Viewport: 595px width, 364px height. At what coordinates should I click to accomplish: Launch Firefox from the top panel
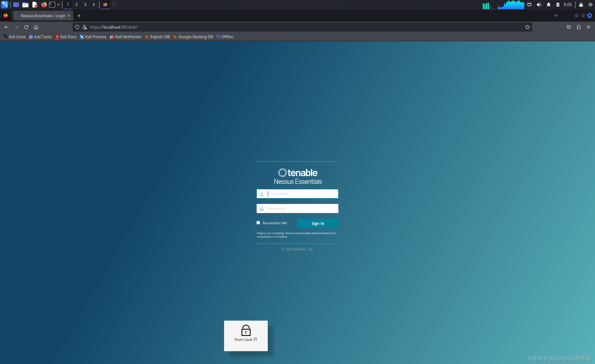click(44, 4)
